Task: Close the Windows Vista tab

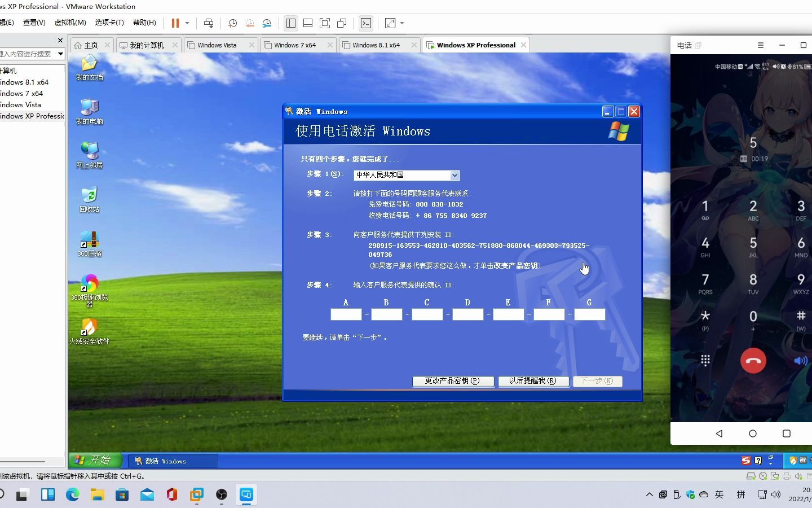Action: pyautogui.click(x=251, y=45)
